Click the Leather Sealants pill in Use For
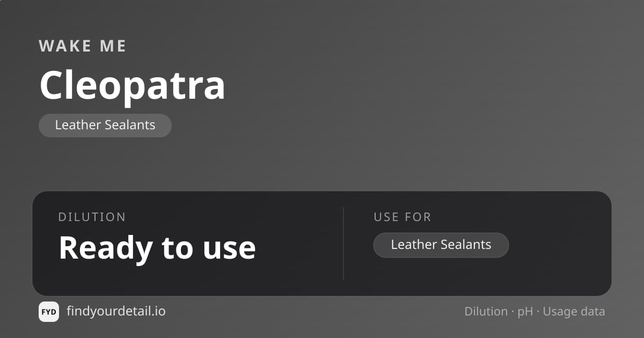Viewport: 644px width, 338px height. pyautogui.click(x=441, y=245)
